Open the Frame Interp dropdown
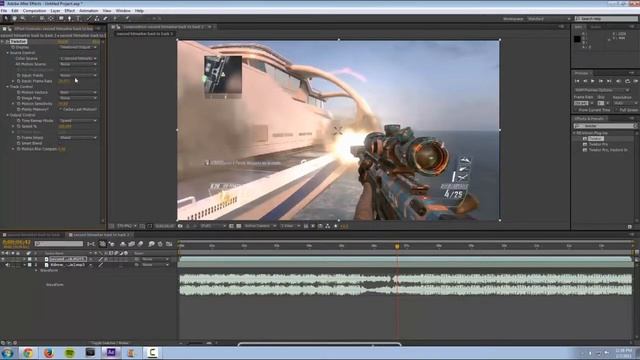The height and width of the screenshot is (360, 640). tap(78, 138)
